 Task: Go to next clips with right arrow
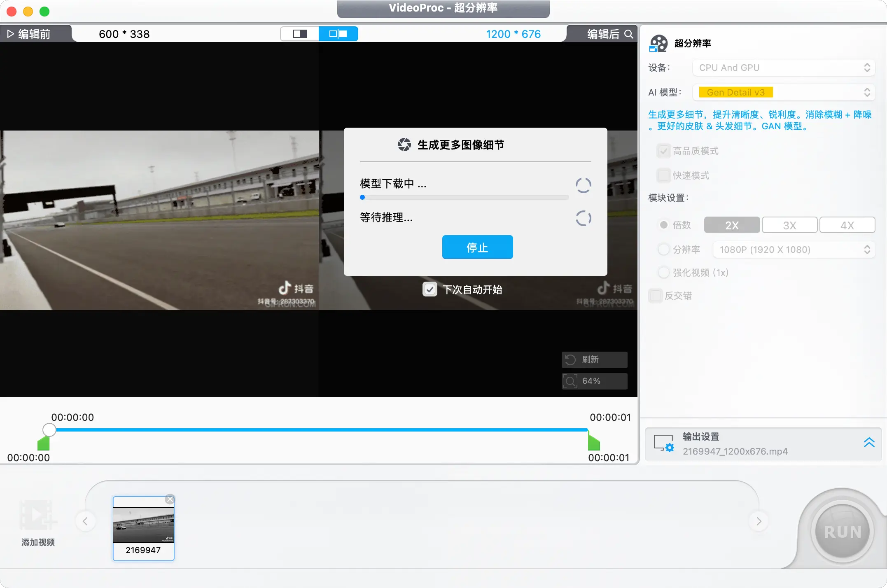[x=759, y=521]
